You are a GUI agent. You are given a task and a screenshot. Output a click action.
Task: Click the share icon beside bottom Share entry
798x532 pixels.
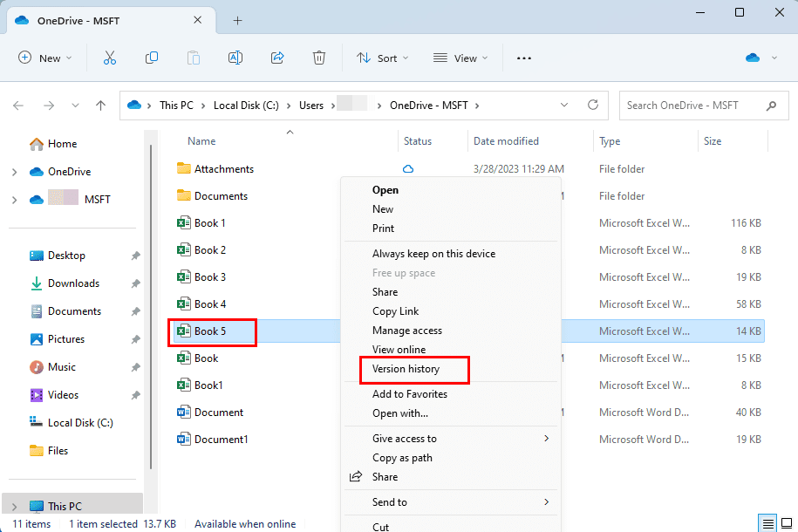(x=356, y=476)
